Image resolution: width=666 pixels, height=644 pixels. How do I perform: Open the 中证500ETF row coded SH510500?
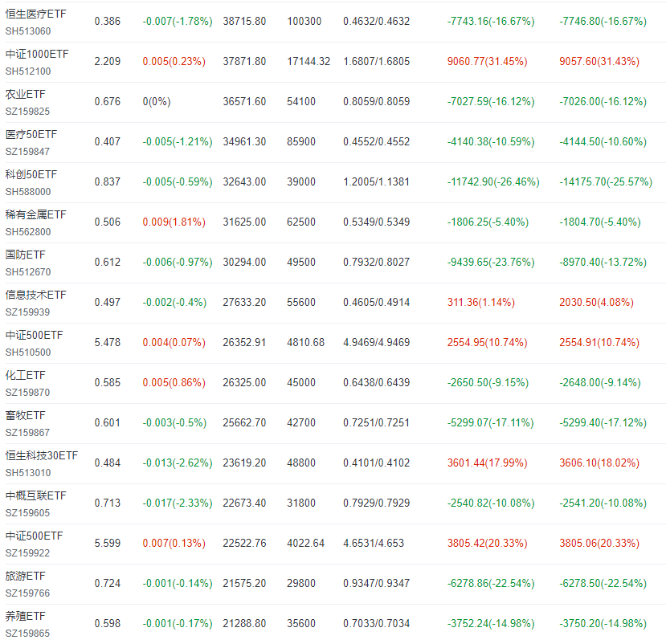pyautogui.click(x=34, y=335)
